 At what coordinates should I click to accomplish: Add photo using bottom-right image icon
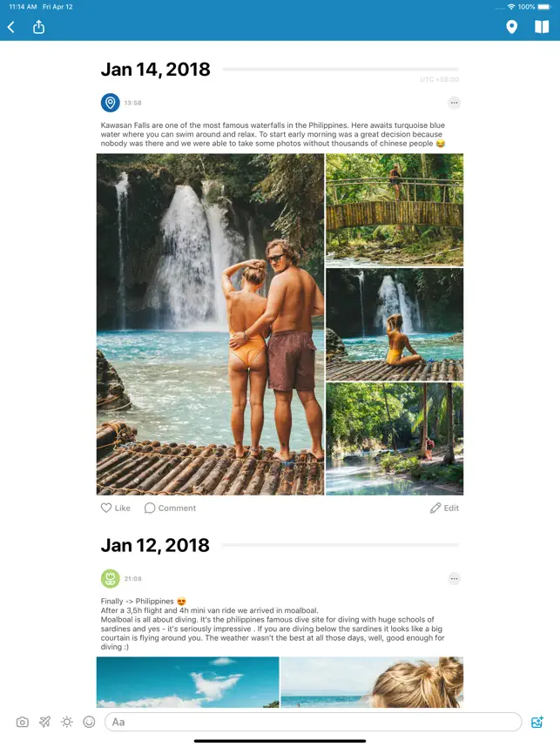tap(537, 723)
